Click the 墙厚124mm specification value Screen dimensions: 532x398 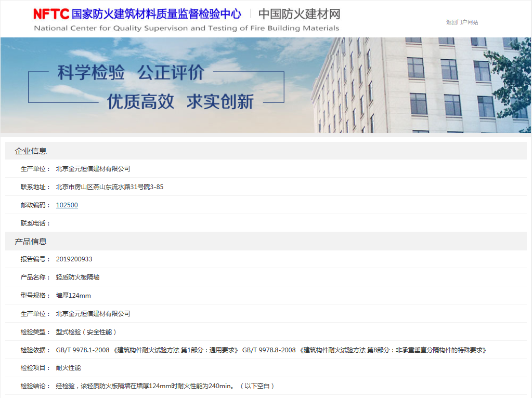pos(73,296)
